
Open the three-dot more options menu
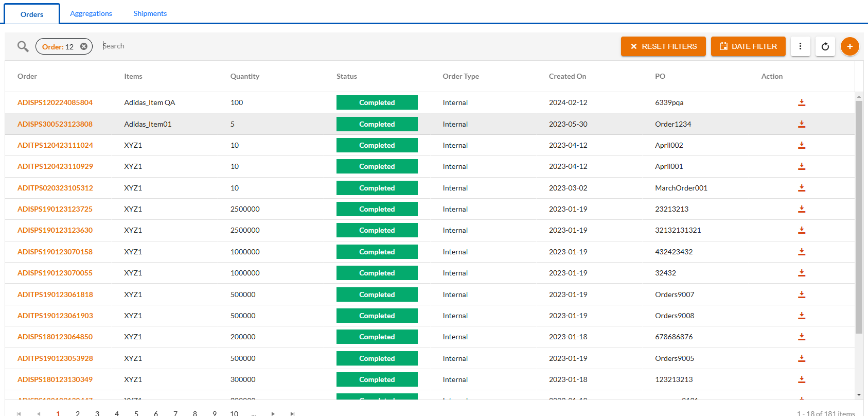[800, 46]
